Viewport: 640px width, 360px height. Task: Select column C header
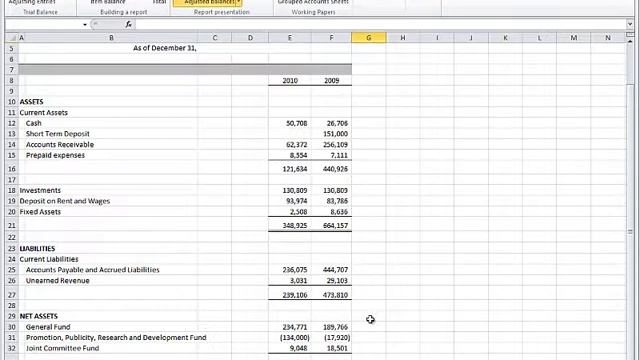click(x=215, y=38)
